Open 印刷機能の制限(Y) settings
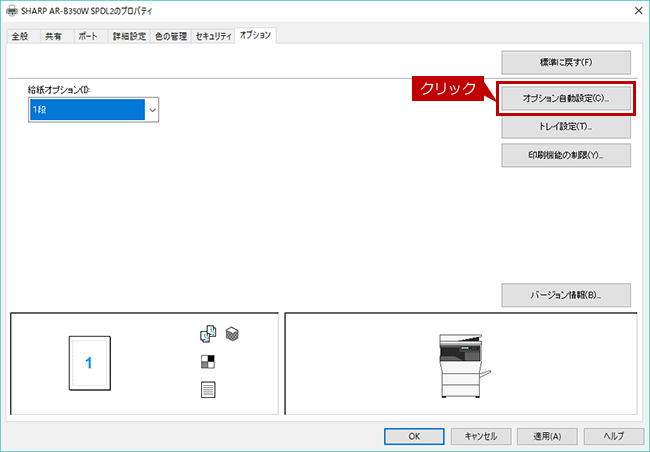650x452 pixels. 566,155
